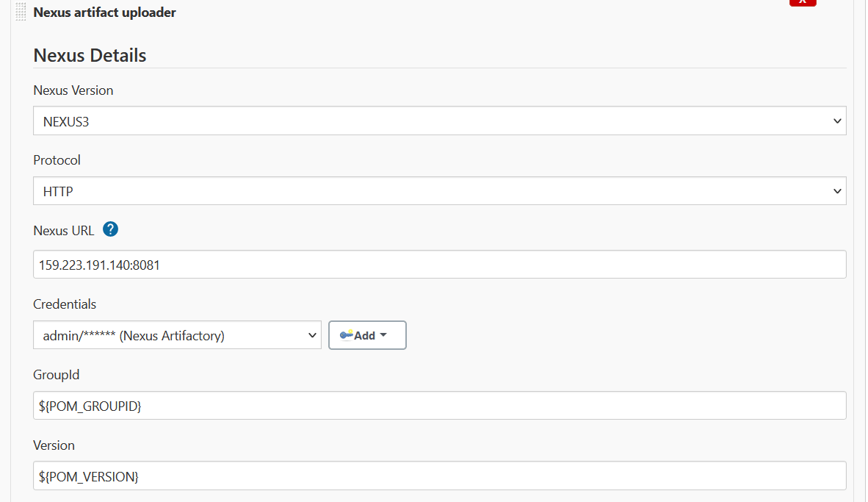Expand the caret on the Add credentials button
The width and height of the screenshot is (868, 502).
[383, 335]
